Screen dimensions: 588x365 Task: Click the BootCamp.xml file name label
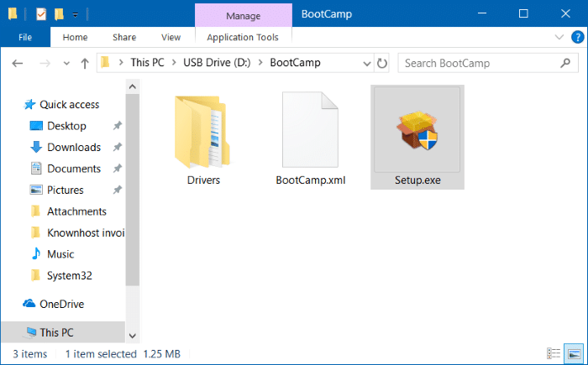tap(311, 180)
